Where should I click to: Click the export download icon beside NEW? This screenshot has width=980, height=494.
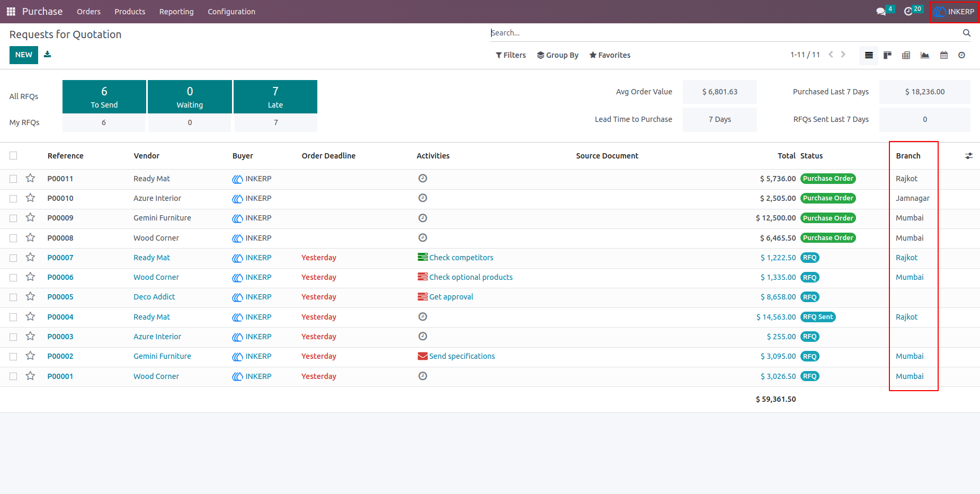[48, 55]
